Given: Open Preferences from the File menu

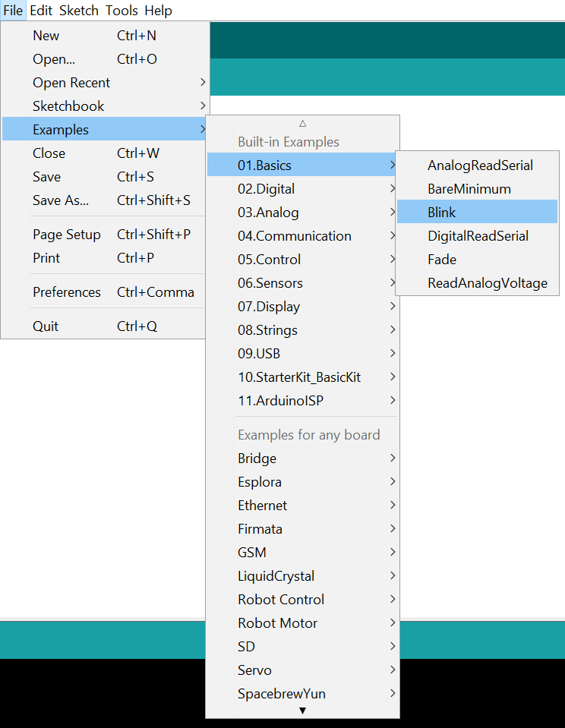Looking at the screenshot, I should pos(104,292).
